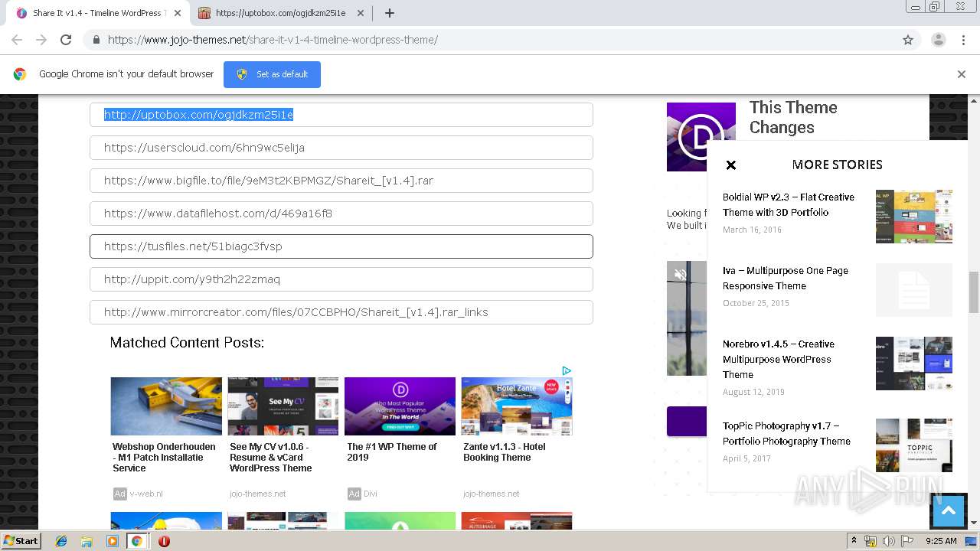Open Windows Explorer folder from taskbar
Screen dimensions: 980x551
click(x=87, y=541)
